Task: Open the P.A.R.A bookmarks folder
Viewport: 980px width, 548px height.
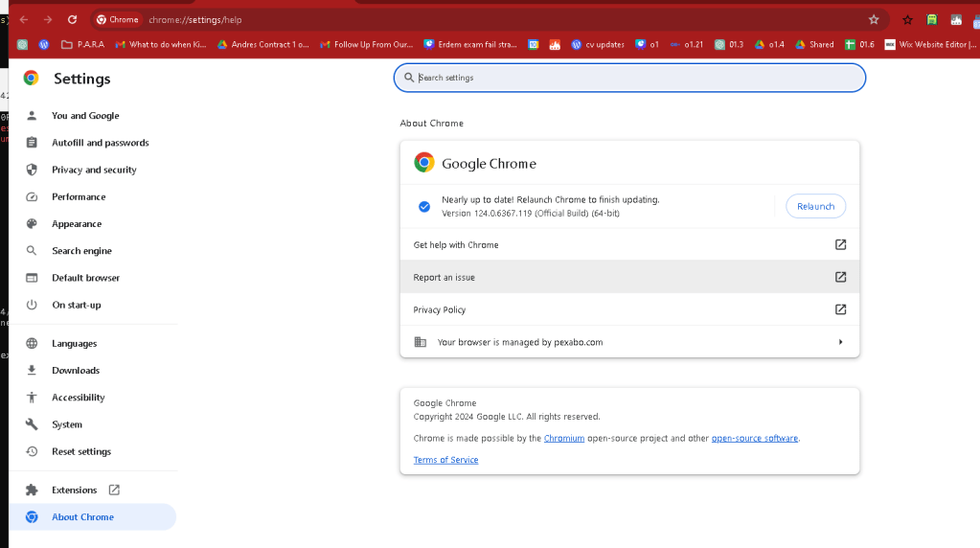Action: coord(82,44)
